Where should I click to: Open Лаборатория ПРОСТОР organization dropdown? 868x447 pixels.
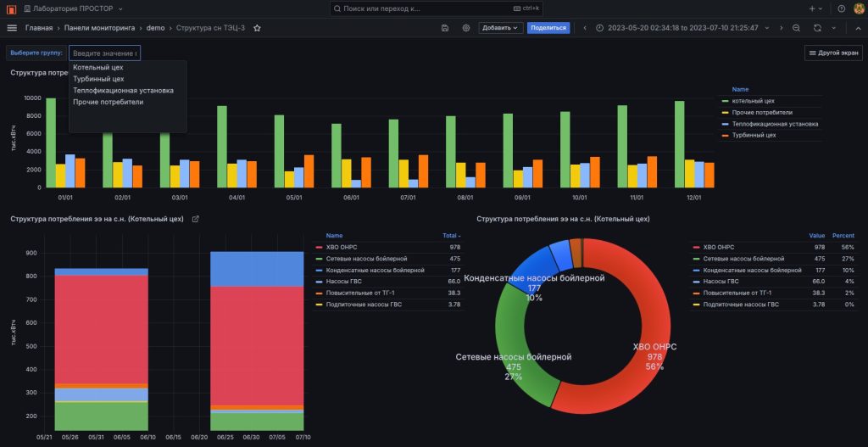[74, 8]
